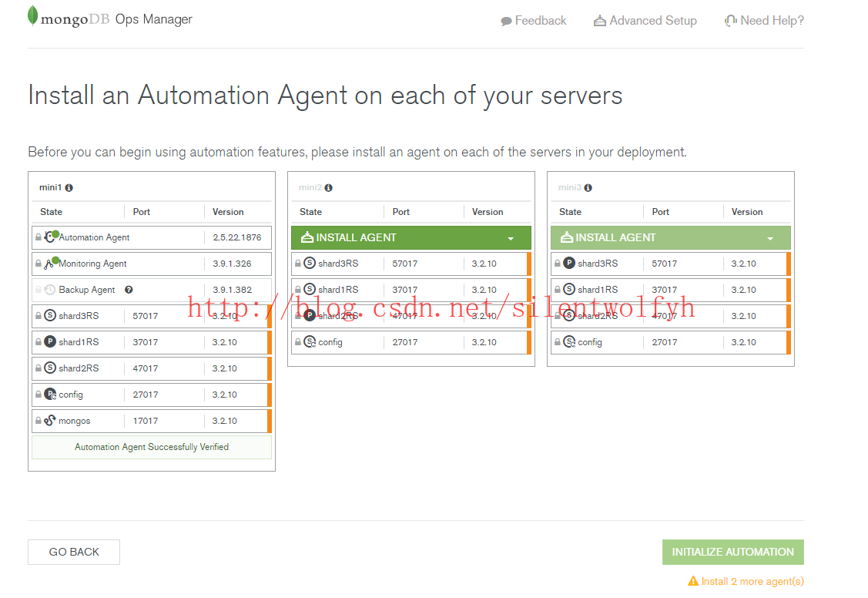Click the config icon in the mini2 panel

(x=310, y=341)
